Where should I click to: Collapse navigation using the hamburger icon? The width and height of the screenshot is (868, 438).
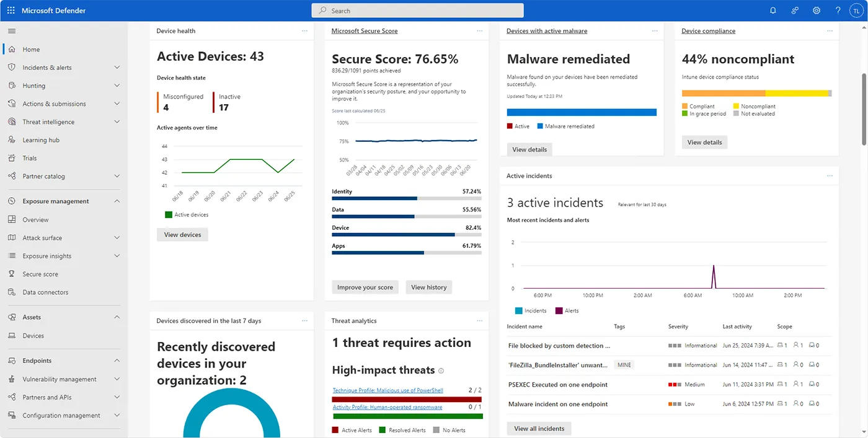tap(12, 31)
